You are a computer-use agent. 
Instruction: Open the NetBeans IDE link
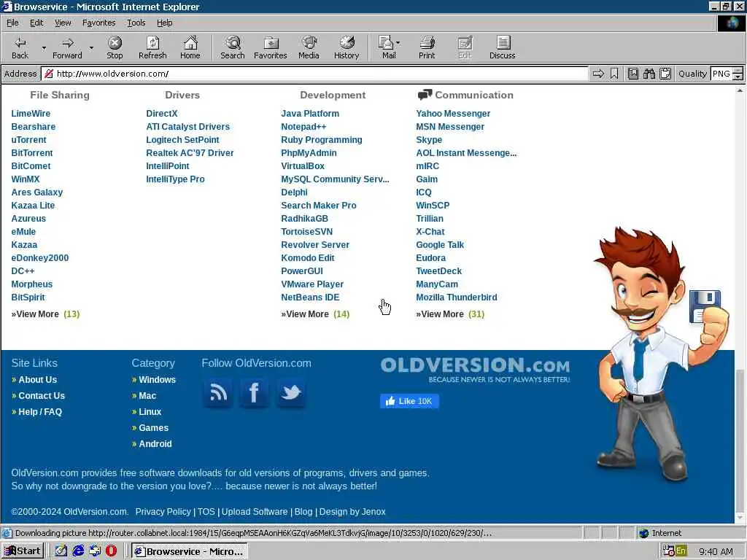310,297
